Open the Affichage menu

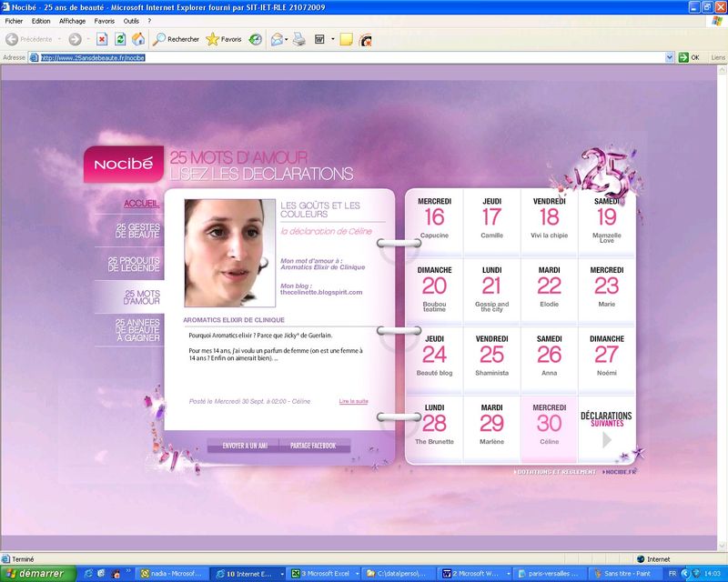(x=73, y=21)
